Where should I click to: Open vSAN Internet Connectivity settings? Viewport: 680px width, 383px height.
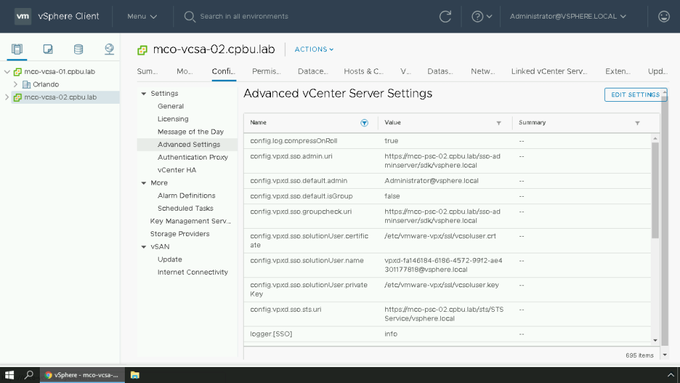click(193, 272)
